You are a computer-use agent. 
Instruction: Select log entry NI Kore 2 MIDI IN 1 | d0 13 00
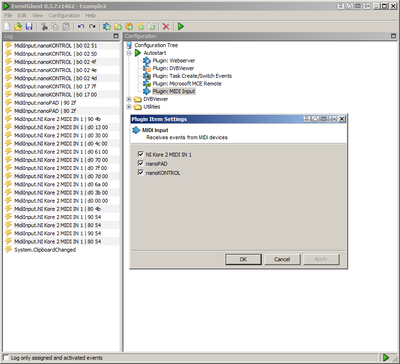pyautogui.click(x=61, y=127)
